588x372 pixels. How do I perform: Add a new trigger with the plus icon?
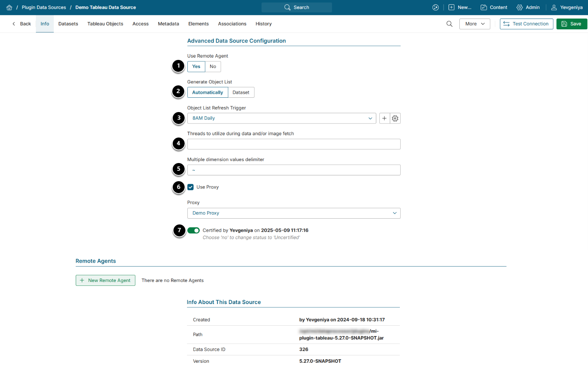pos(384,119)
